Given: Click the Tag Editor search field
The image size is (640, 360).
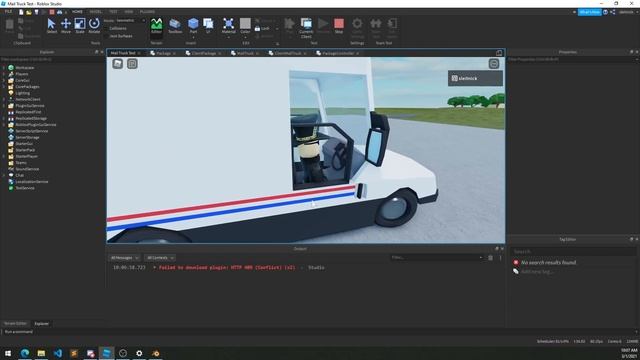Looking at the screenshot, I should click(x=572, y=251).
